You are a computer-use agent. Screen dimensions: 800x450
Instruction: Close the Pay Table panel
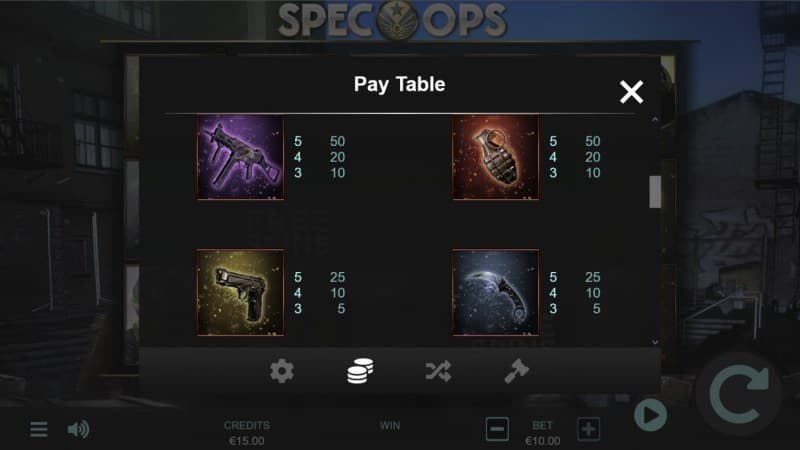click(631, 92)
